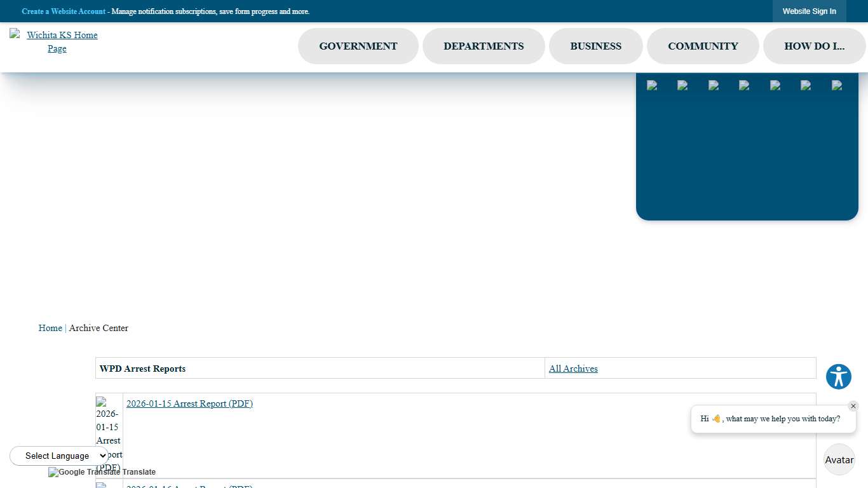Viewport: 868px width, 488px height.
Task: Open the HOW DO I... menu
Action: tap(815, 46)
